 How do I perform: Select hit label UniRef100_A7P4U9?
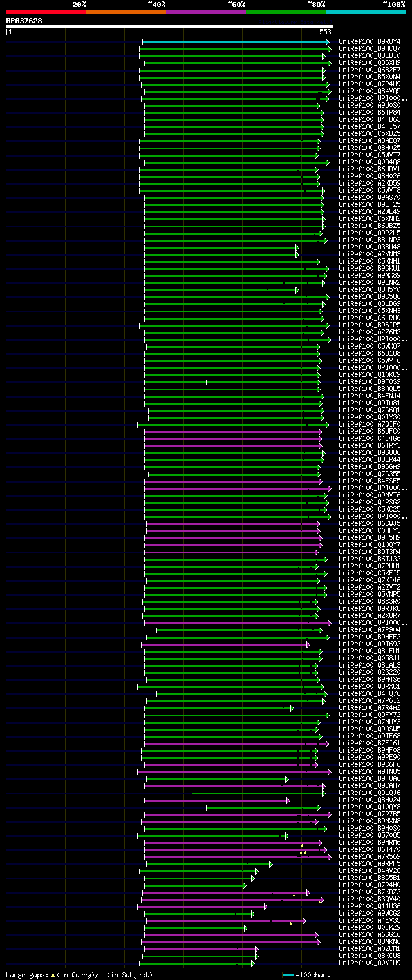370,84
